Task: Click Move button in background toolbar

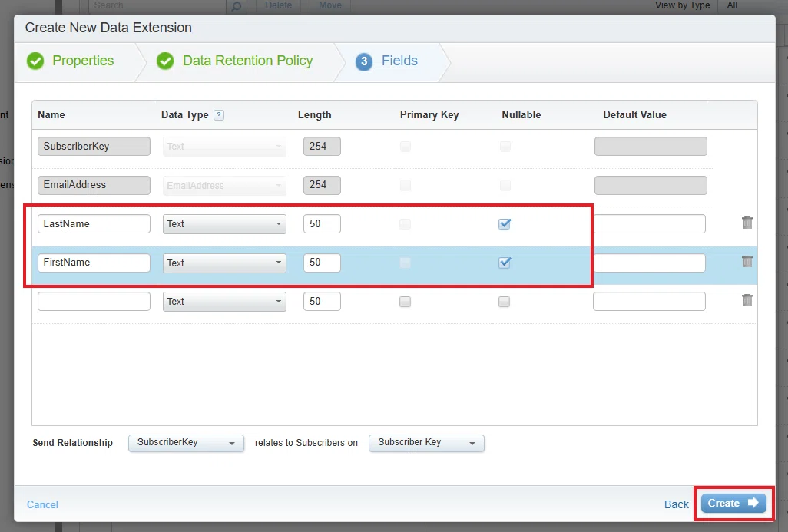Action: pos(330,5)
